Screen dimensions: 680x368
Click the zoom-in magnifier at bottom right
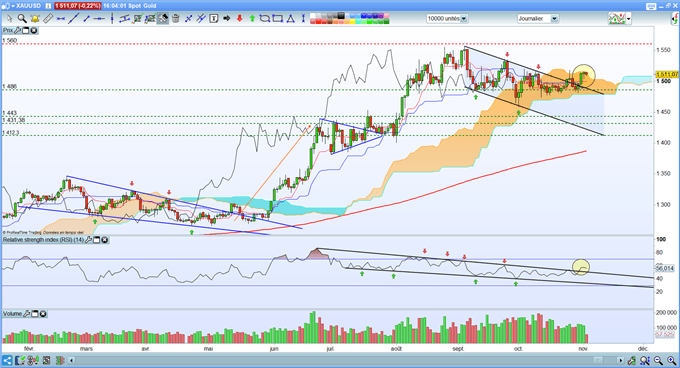pyautogui.click(x=671, y=360)
